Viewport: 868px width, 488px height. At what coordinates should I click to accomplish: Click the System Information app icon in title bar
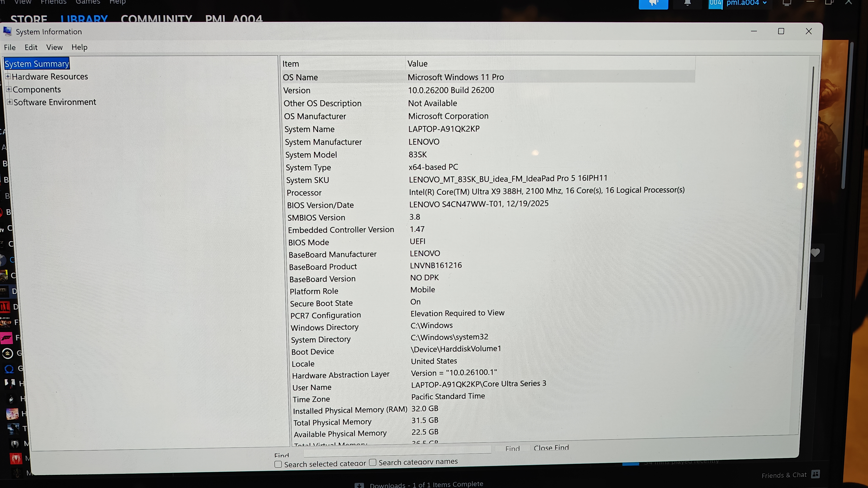(x=7, y=31)
